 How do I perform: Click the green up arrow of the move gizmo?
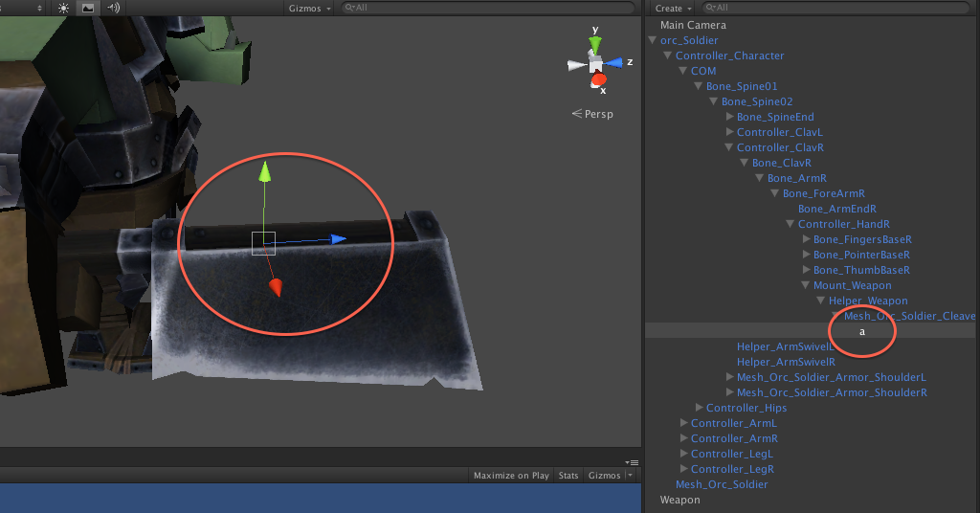tap(265, 172)
